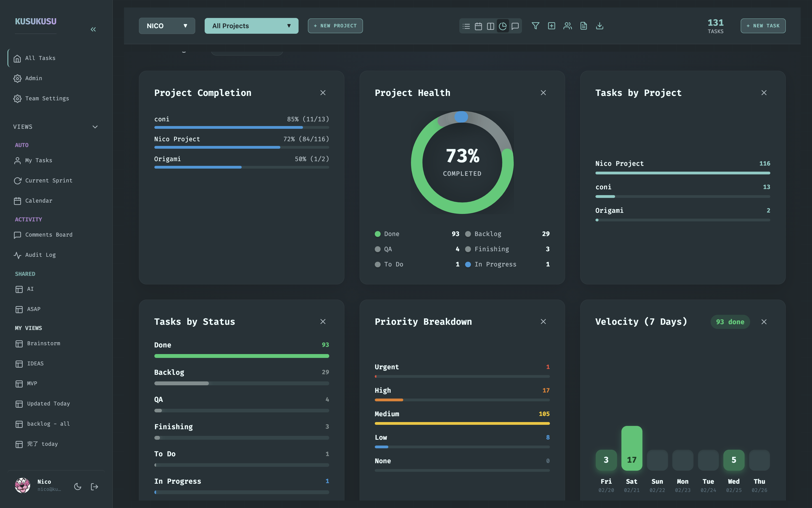Open the filter options

[x=536, y=26]
